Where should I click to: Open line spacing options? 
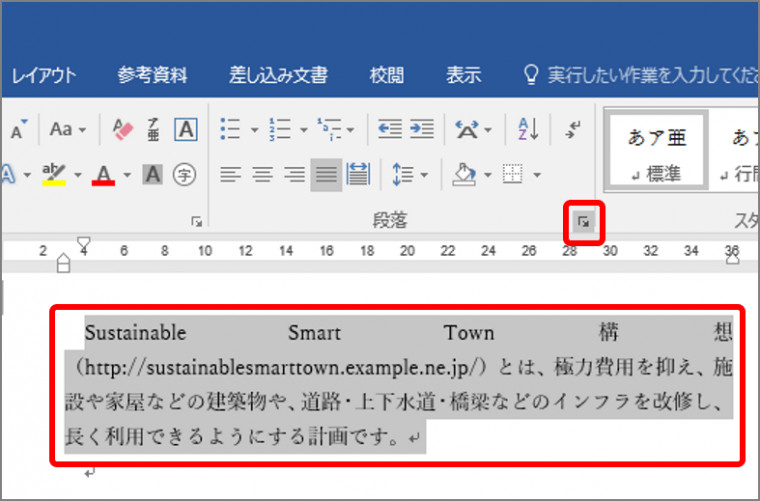402,174
